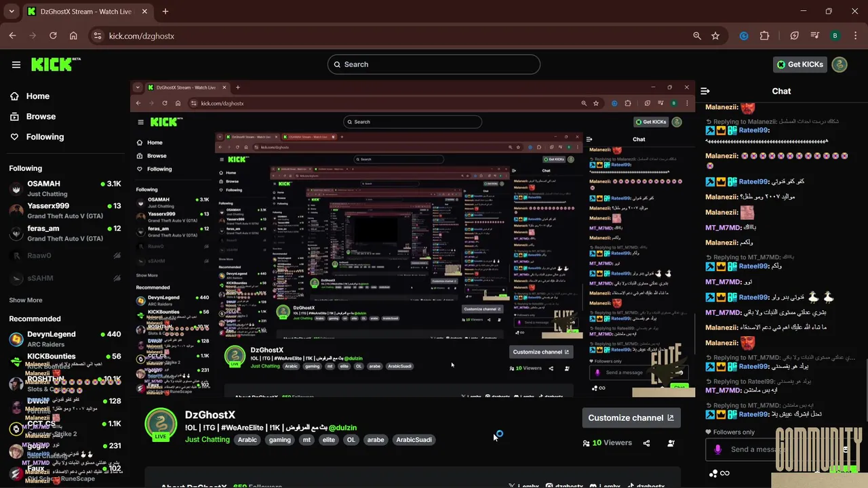Open offline Raaw0 channel
The height and width of the screenshot is (488, 868).
65,256
